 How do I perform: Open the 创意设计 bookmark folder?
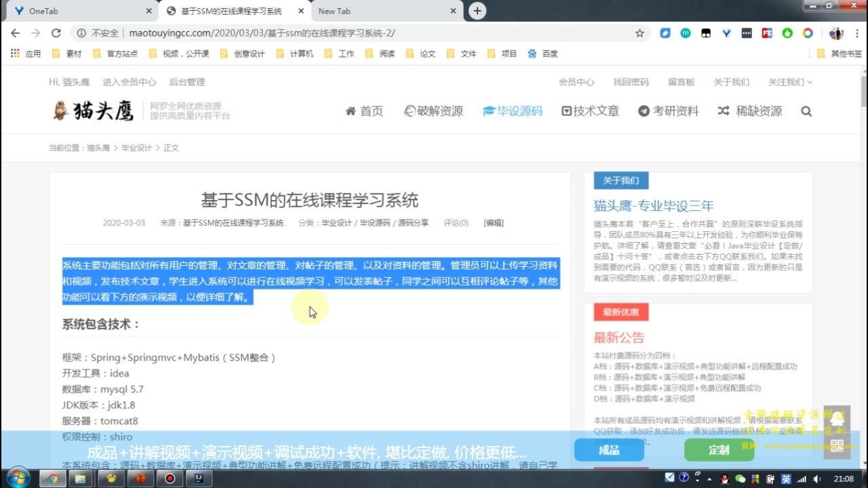pyautogui.click(x=242, y=54)
